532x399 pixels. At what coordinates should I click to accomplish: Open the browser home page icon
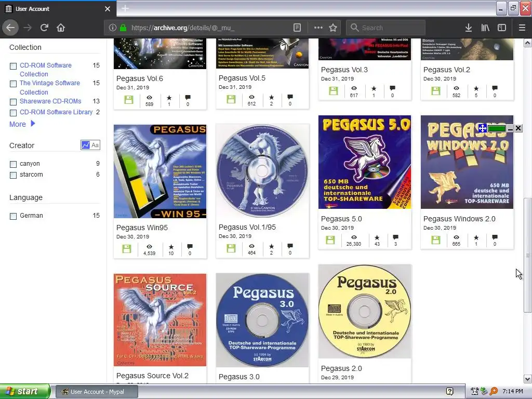(61, 28)
